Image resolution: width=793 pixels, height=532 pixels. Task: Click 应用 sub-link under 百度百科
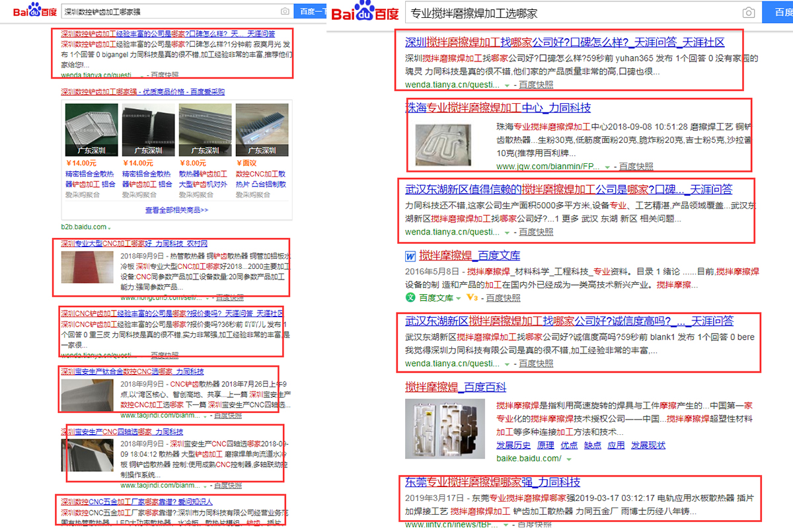click(x=616, y=445)
